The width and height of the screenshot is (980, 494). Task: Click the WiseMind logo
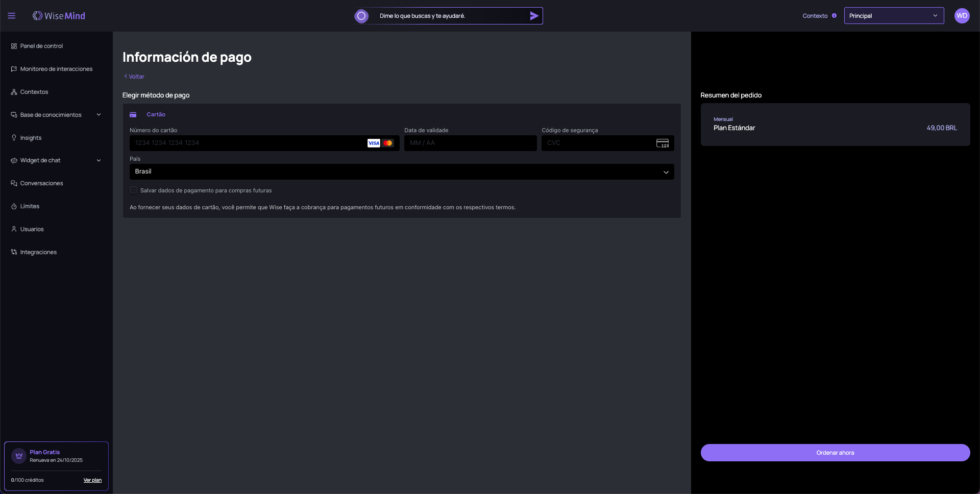pyautogui.click(x=59, y=16)
